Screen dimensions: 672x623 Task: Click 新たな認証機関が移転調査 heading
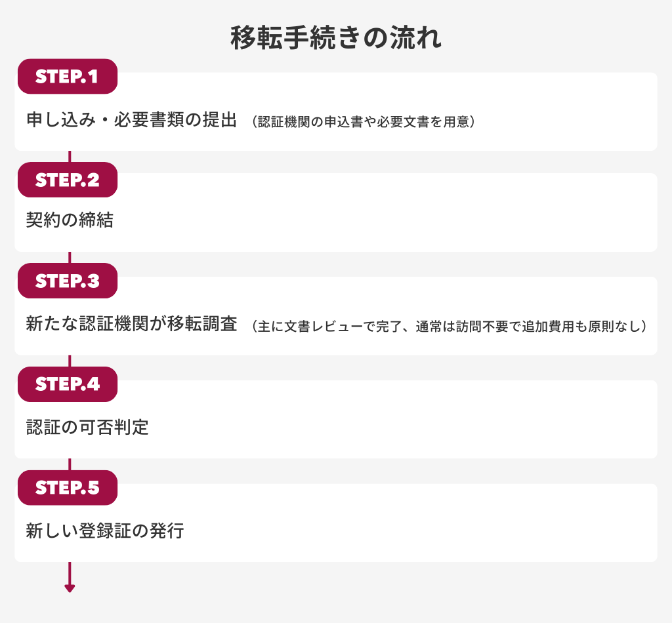point(131,324)
